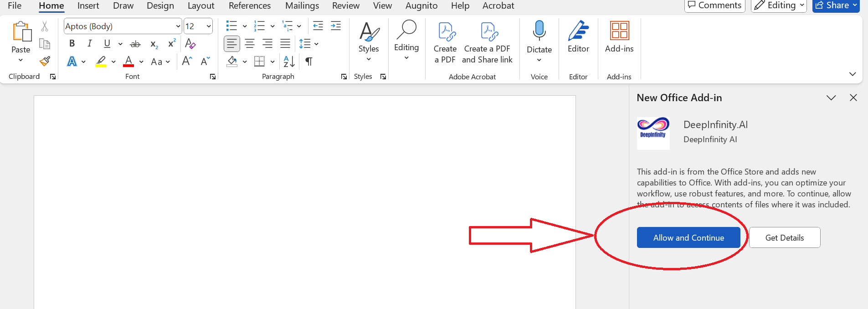Image resolution: width=868 pixels, height=309 pixels.
Task: Click the Get Details button
Action: 784,237
